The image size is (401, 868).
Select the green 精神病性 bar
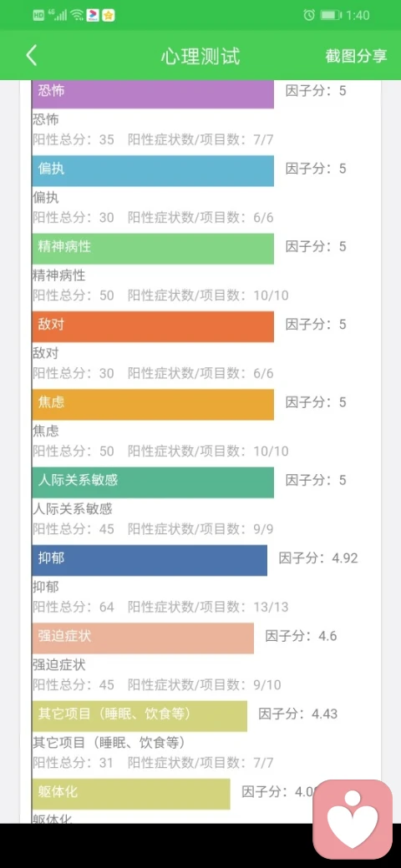point(153,249)
